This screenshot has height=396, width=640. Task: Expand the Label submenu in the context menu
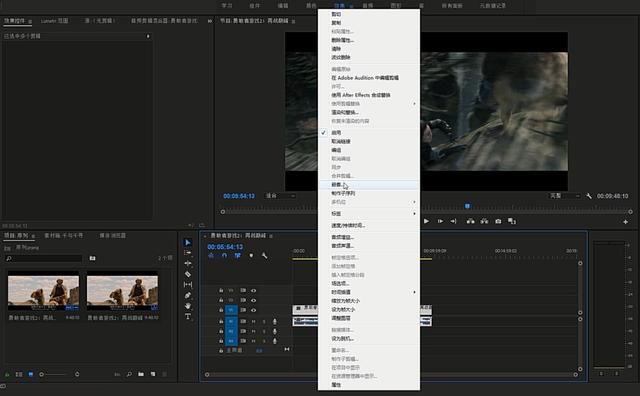coord(369,214)
